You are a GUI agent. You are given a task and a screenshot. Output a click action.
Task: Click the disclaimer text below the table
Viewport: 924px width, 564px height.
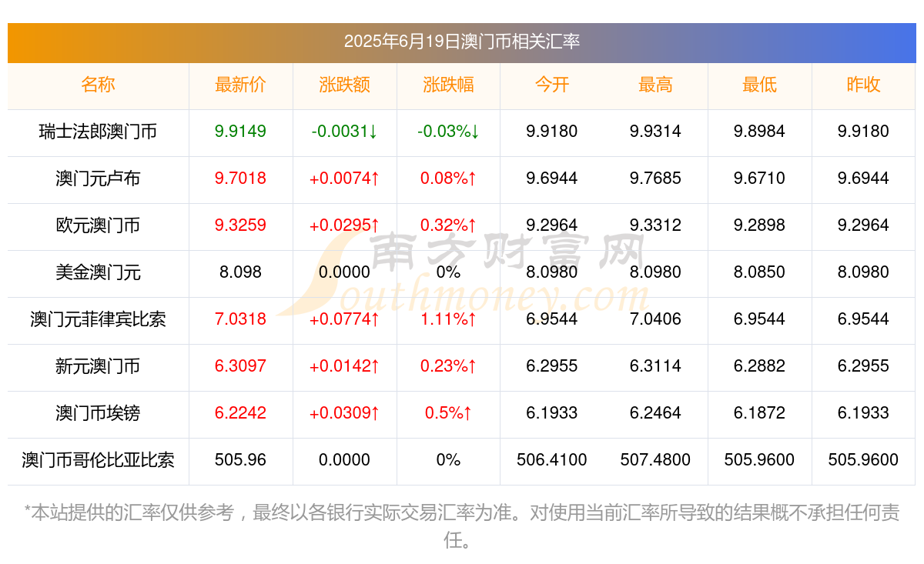tap(461, 526)
